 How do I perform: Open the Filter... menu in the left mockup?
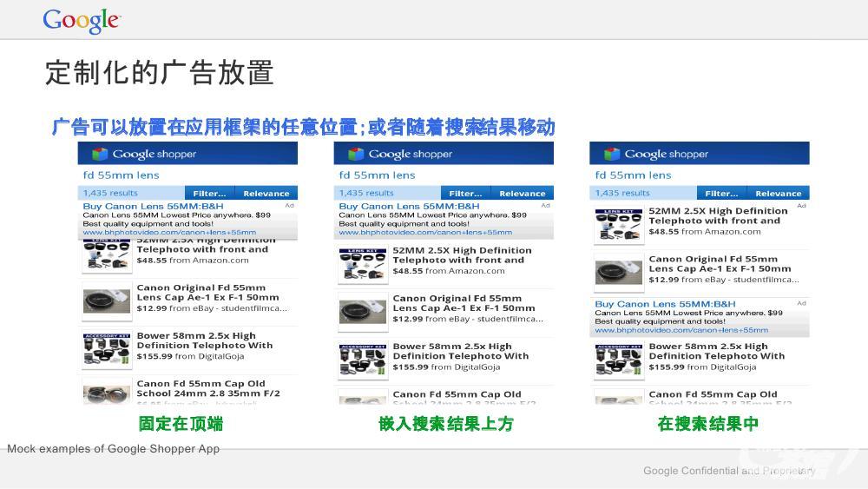click(x=209, y=194)
